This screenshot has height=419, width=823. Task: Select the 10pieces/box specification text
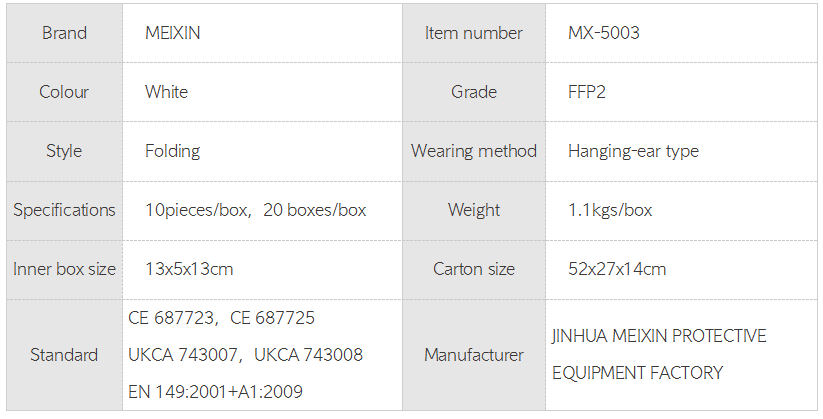pos(194,210)
